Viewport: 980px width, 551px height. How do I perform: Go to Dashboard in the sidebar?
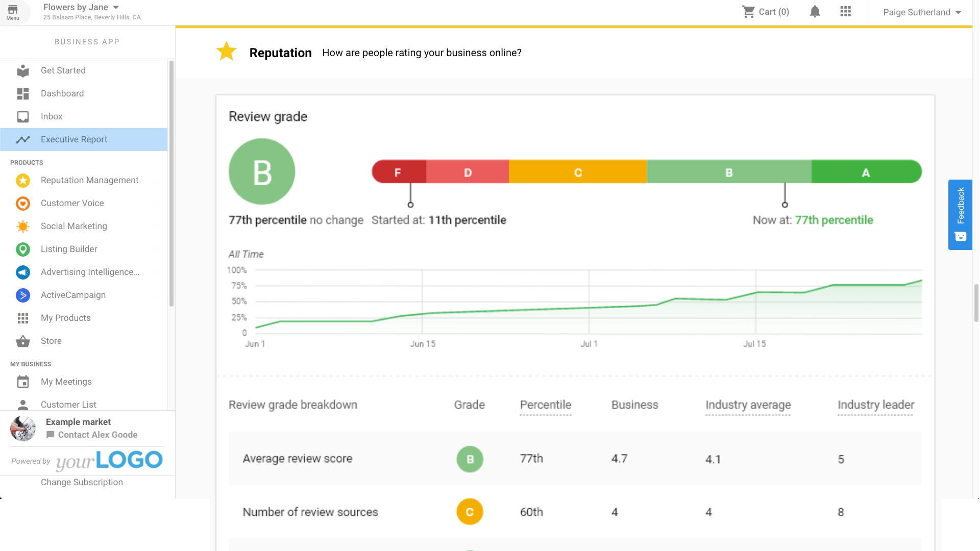coord(84,93)
